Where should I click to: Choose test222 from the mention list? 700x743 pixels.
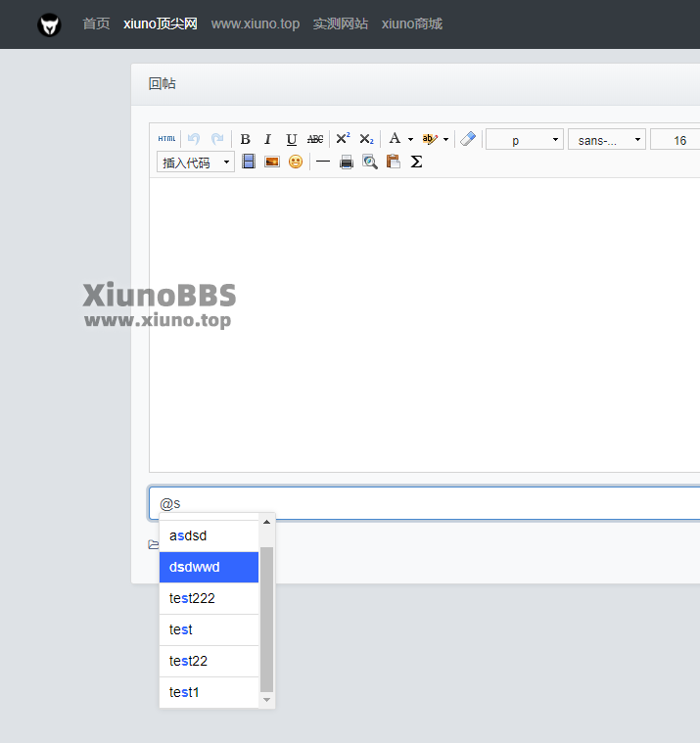pyautogui.click(x=209, y=598)
